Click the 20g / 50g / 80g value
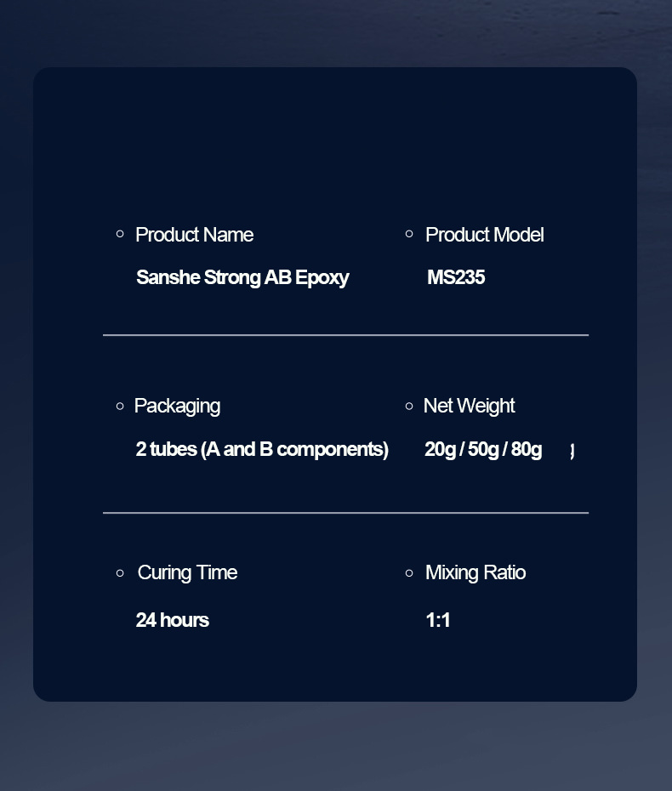The image size is (672, 791). (483, 449)
